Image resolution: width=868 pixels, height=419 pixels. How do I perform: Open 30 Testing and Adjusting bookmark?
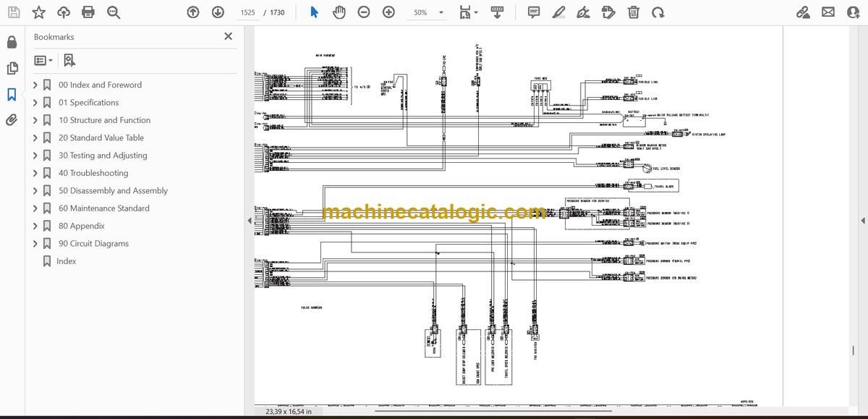[103, 155]
